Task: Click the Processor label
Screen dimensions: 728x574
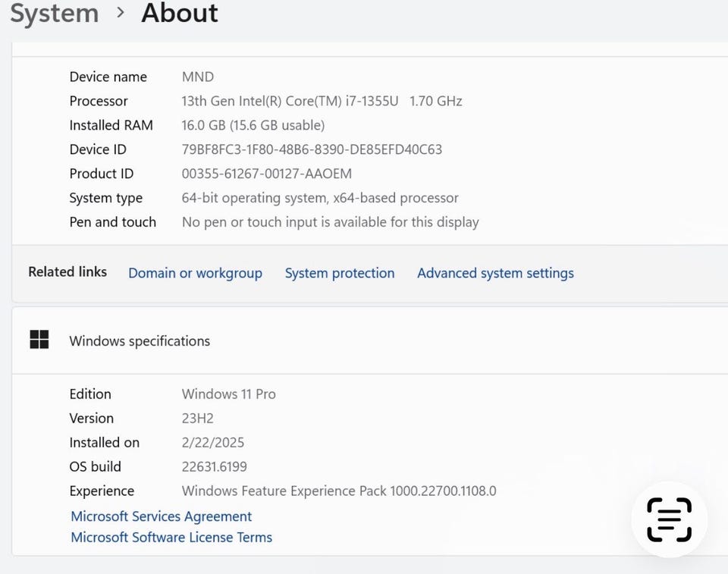Action: (x=99, y=102)
